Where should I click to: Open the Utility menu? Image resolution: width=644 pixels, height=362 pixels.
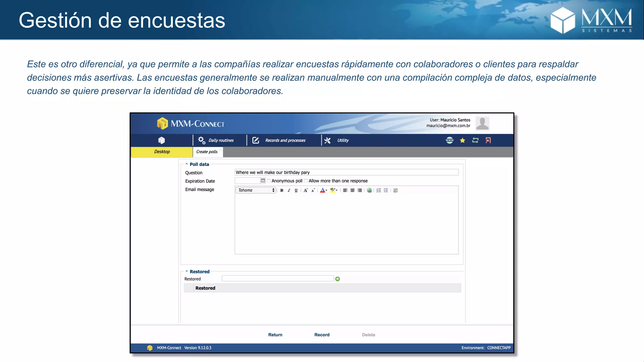click(x=343, y=140)
